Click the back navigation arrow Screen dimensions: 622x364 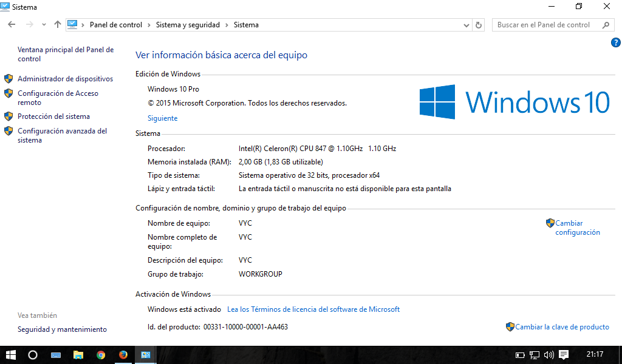(x=12, y=25)
